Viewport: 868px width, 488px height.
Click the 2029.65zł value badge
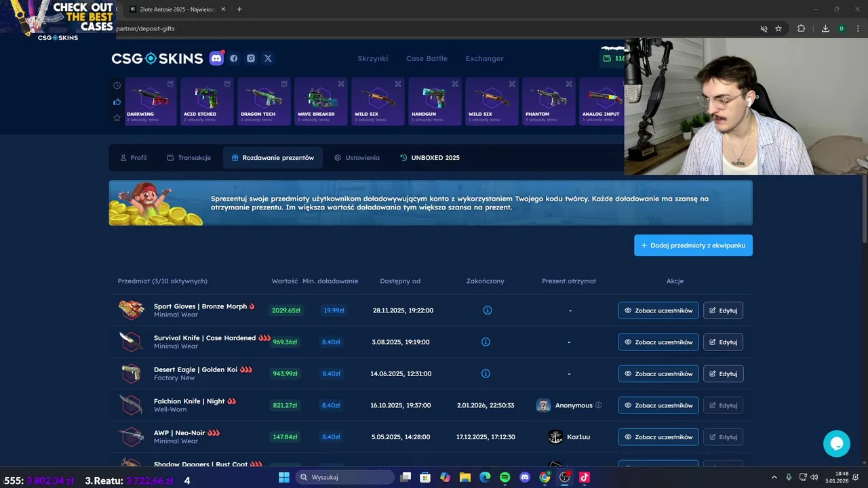point(285,310)
